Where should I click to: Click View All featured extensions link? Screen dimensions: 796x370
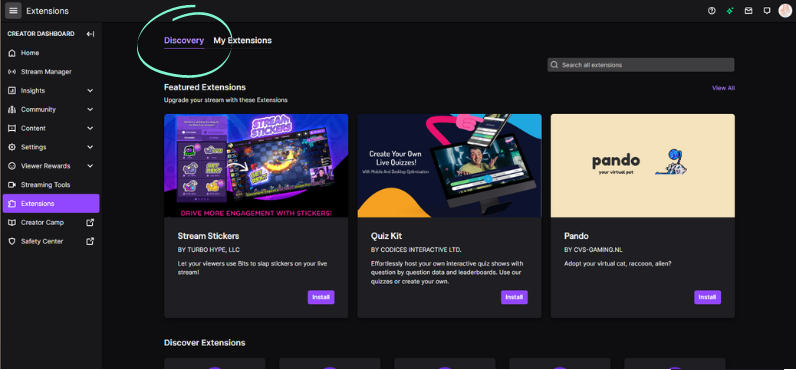click(x=723, y=88)
